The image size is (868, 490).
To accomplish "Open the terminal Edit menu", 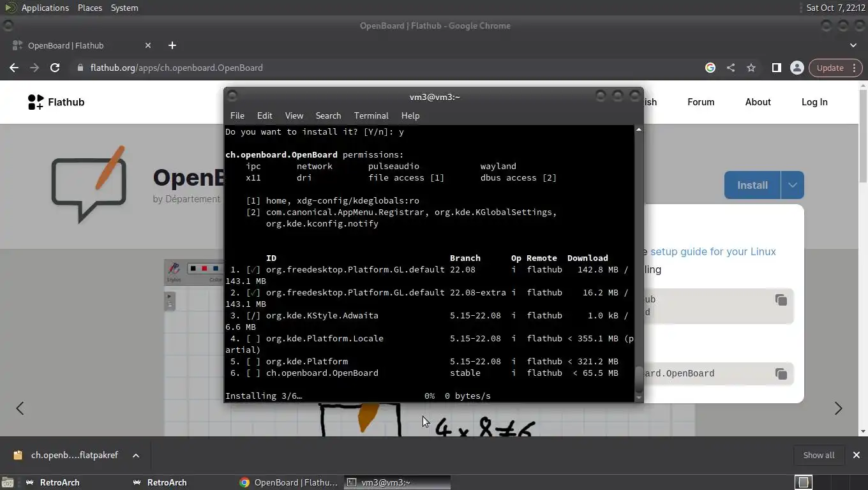I will click(x=264, y=115).
